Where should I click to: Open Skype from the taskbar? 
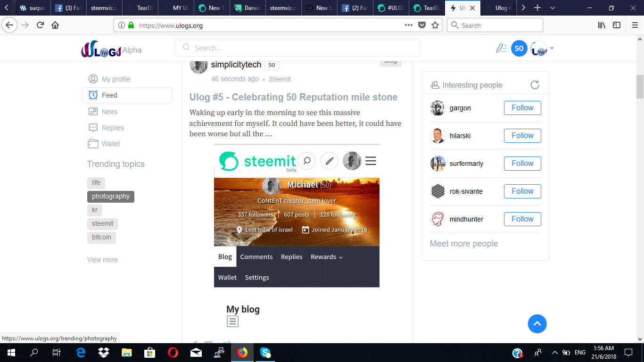pos(265,353)
